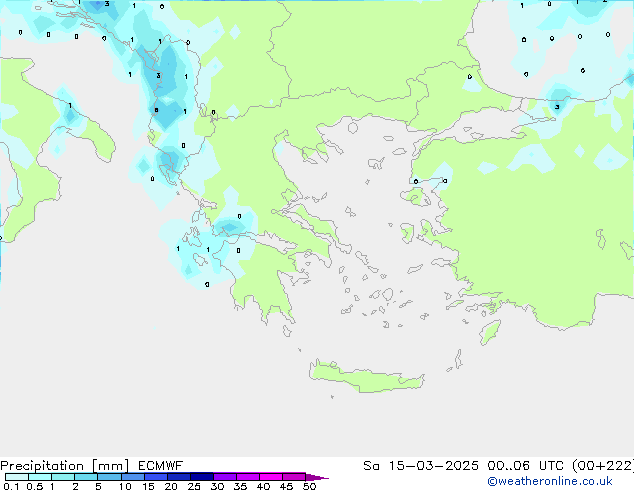
Task: Select the 'ECMWF' model label
Action: 160,466
